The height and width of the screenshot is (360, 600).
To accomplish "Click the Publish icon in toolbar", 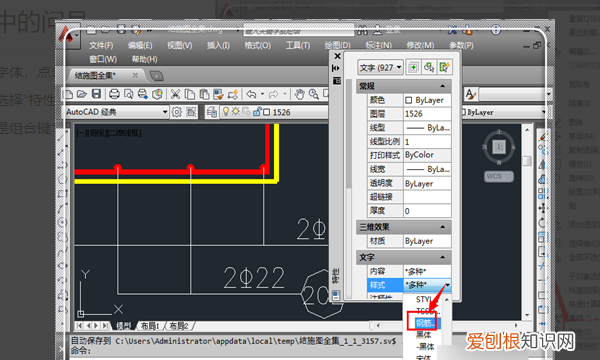I will (143, 94).
